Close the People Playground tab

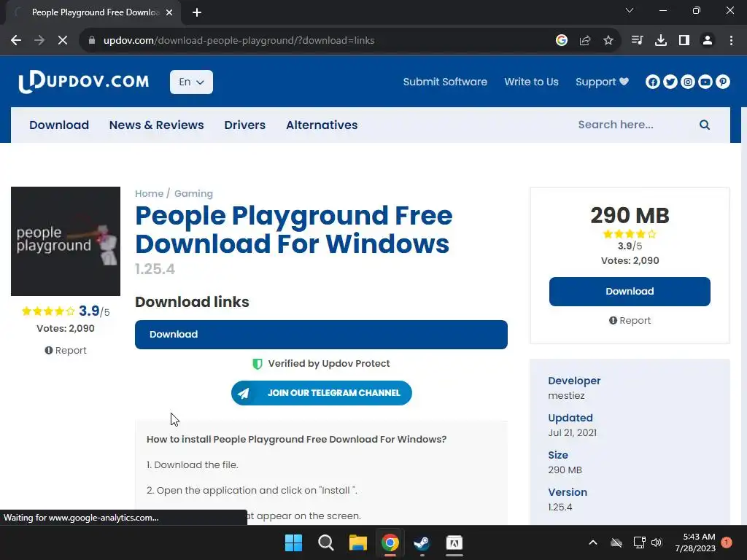(169, 12)
